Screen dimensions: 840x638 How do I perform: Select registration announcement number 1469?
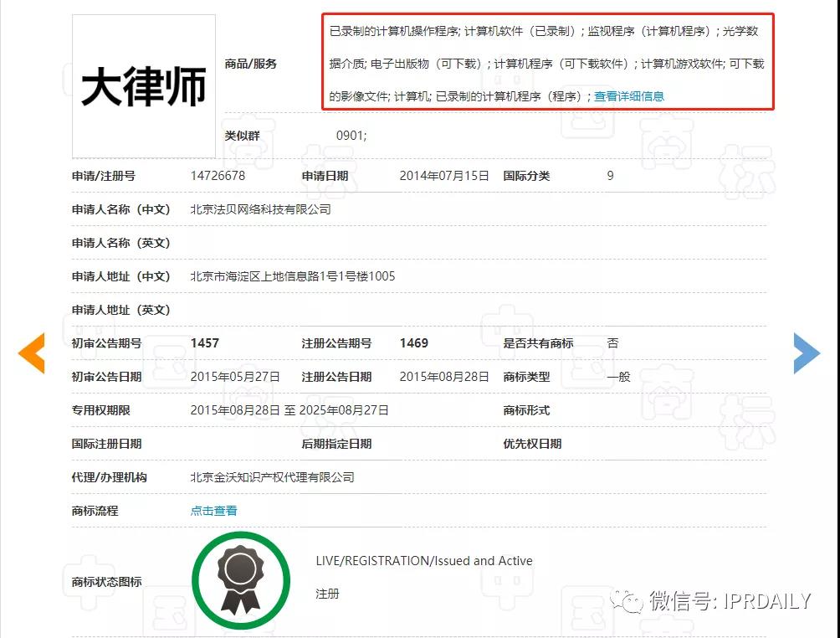(x=413, y=343)
